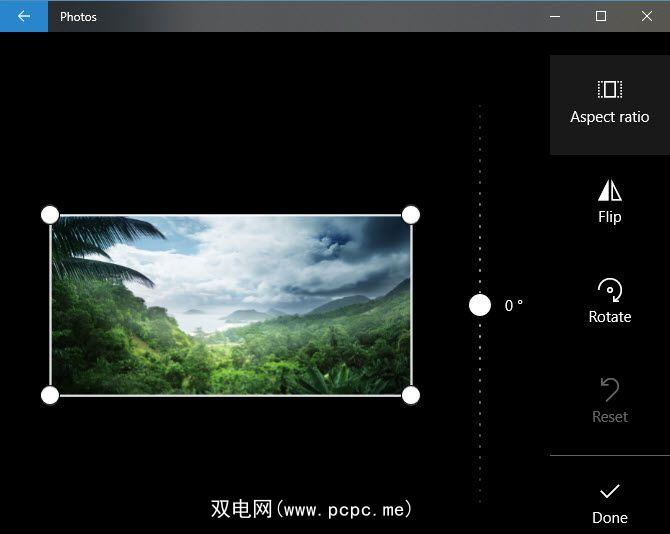Flip the photo horizontally
This screenshot has height=534, width=670.
(x=610, y=202)
